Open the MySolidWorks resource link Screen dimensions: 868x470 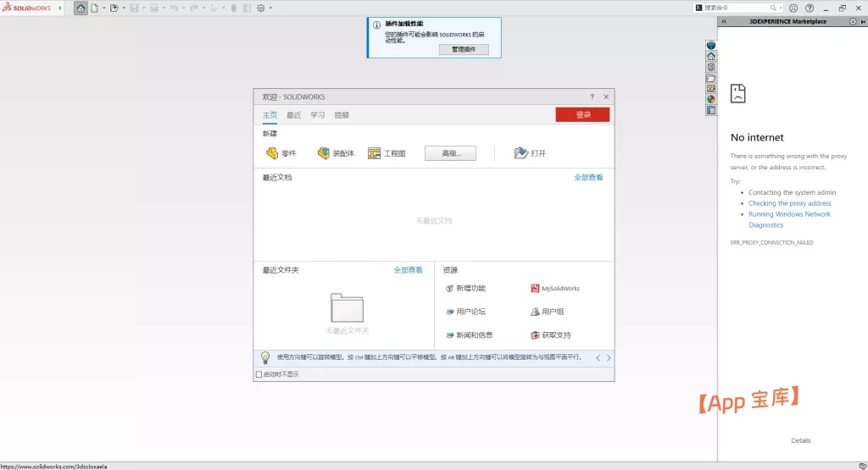555,288
